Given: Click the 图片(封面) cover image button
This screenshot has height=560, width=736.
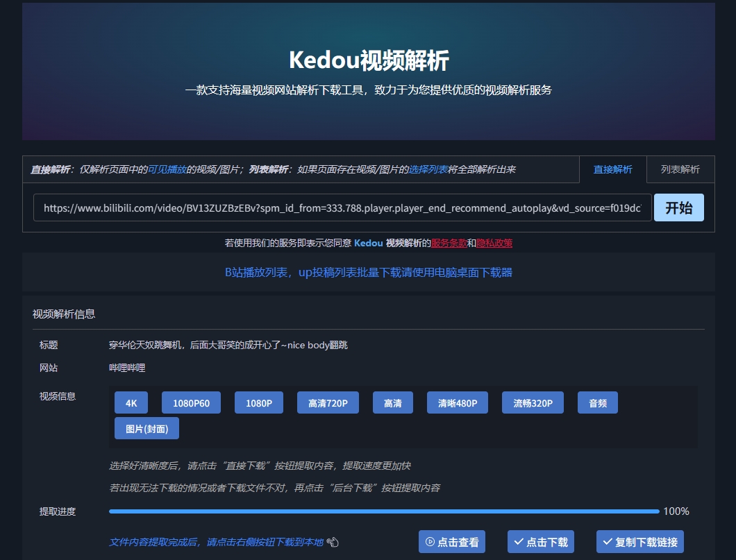Looking at the screenshot, I should click(x=147, y=429).
